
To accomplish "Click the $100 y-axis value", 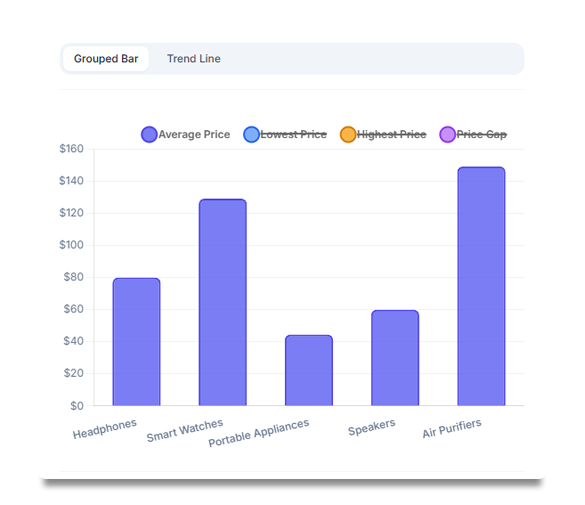I will (71, 245).
